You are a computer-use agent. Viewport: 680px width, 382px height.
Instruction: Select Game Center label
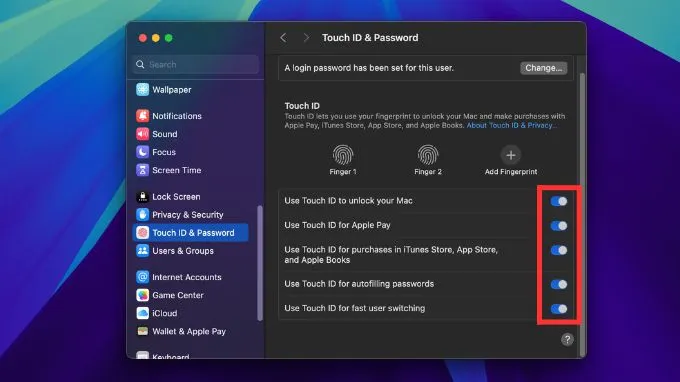click(x=178, y=295)
